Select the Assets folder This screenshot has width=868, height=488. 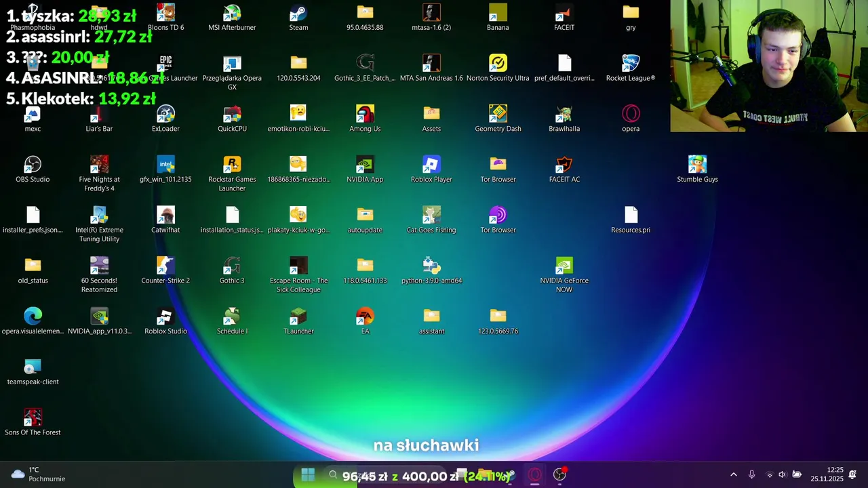pyautogui.click(x=431, y=119)
